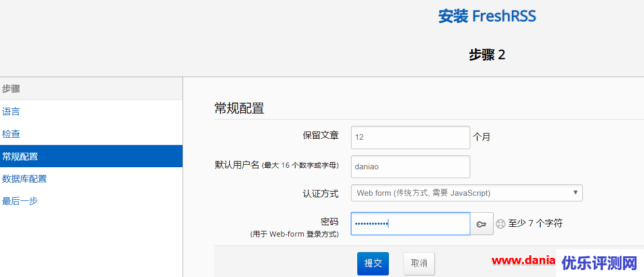Focus the 默认用户名 field containing daniao
The height and width of the screenshot is (277, 644).
point(411,167)
